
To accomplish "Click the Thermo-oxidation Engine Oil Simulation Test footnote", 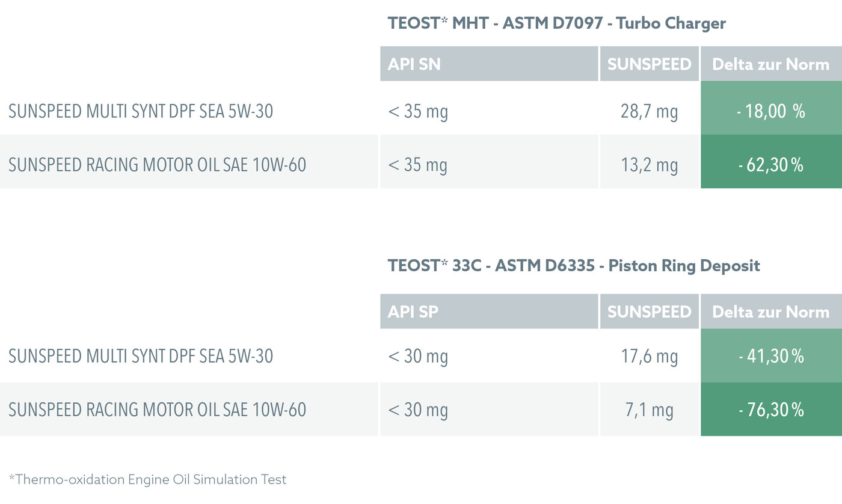I will 148,479.
